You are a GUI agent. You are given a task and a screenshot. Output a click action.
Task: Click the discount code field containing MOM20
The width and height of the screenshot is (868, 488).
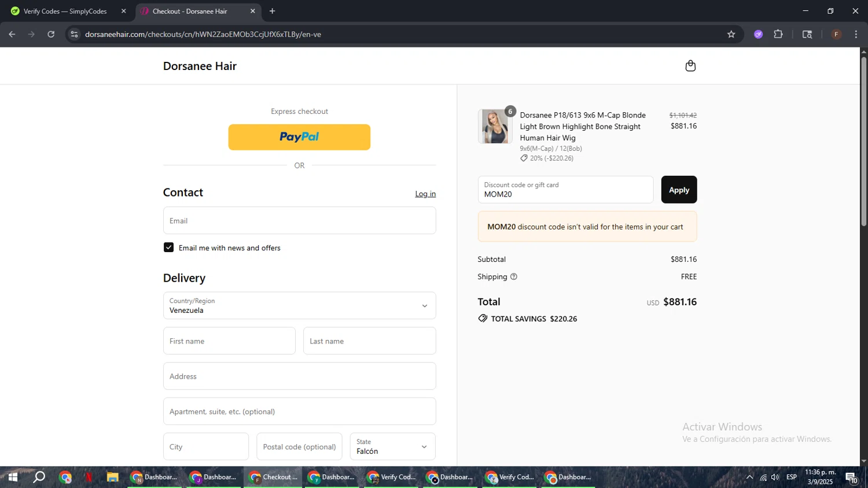(565, 190)
